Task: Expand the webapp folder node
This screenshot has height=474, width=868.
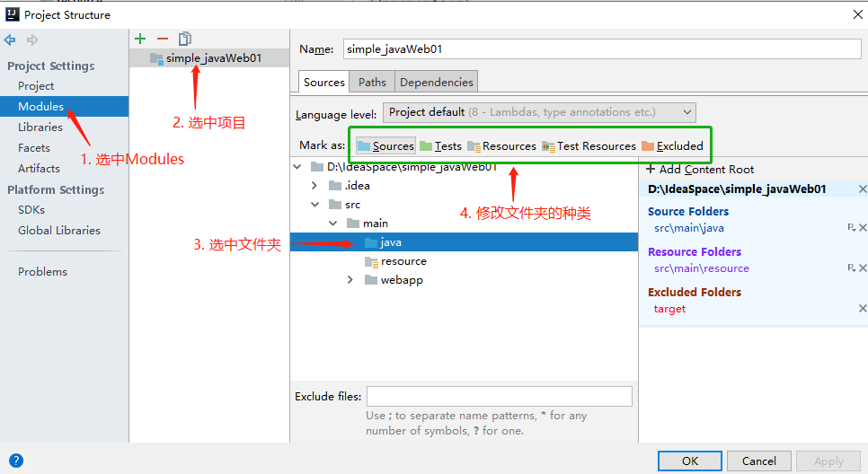Action: point(350,280)
